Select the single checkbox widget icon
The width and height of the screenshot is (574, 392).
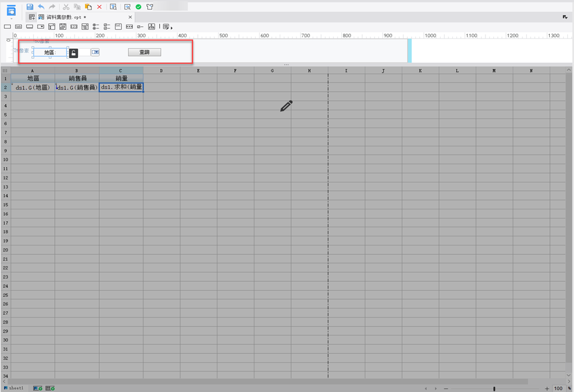(x=140, y=27)
